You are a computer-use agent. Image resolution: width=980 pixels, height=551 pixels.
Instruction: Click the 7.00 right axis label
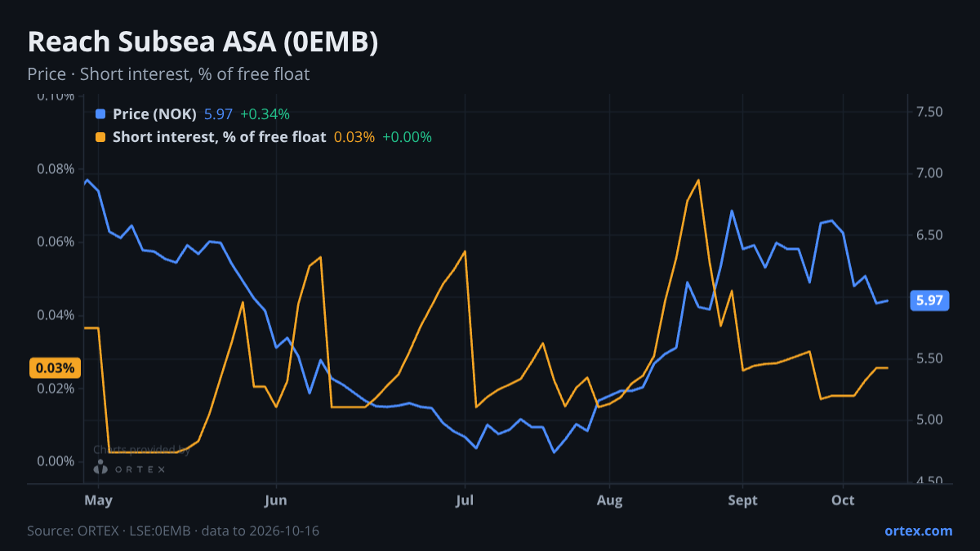(x=930, y=173)
